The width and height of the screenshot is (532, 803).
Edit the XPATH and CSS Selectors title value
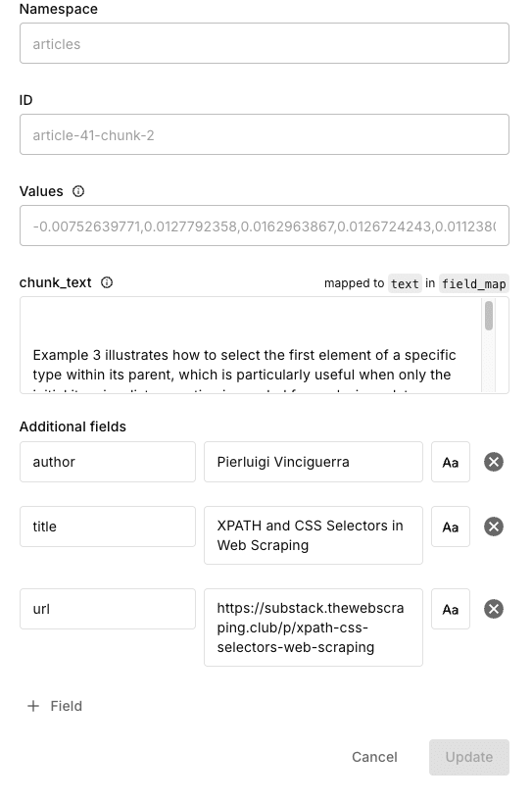(314, 535)
